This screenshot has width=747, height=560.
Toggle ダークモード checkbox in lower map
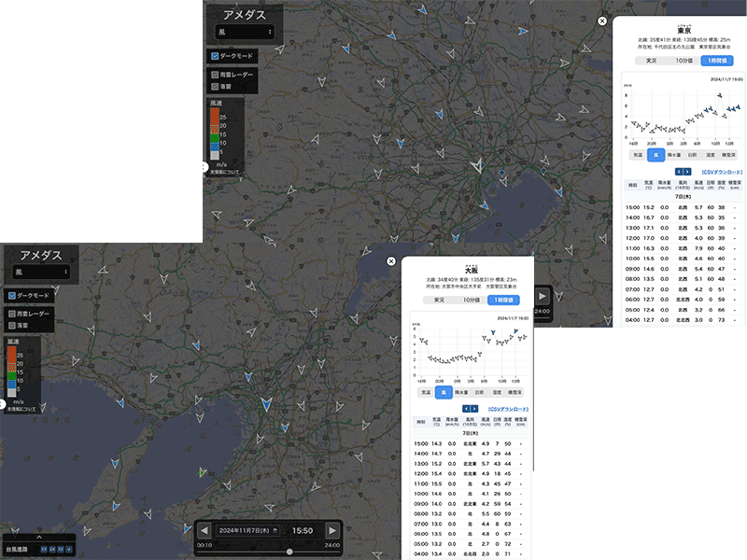12,295
